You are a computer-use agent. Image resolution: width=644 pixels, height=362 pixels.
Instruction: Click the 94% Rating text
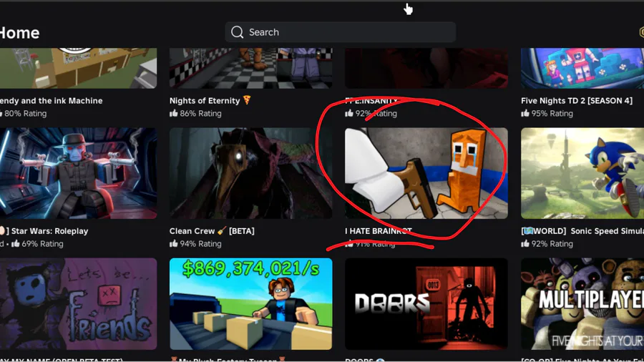coord(200,244)
